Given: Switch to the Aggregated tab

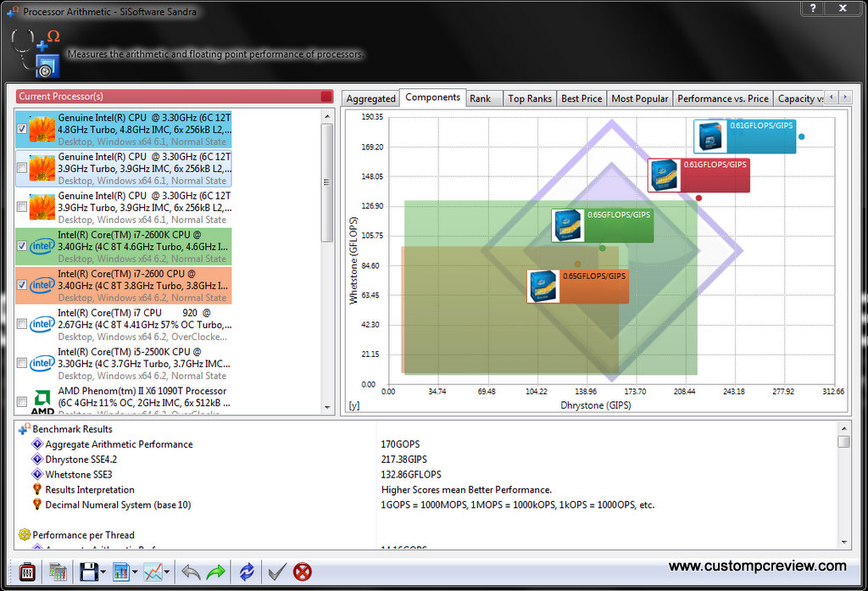Looking at the screenshot, I should [x=370, y=98].
